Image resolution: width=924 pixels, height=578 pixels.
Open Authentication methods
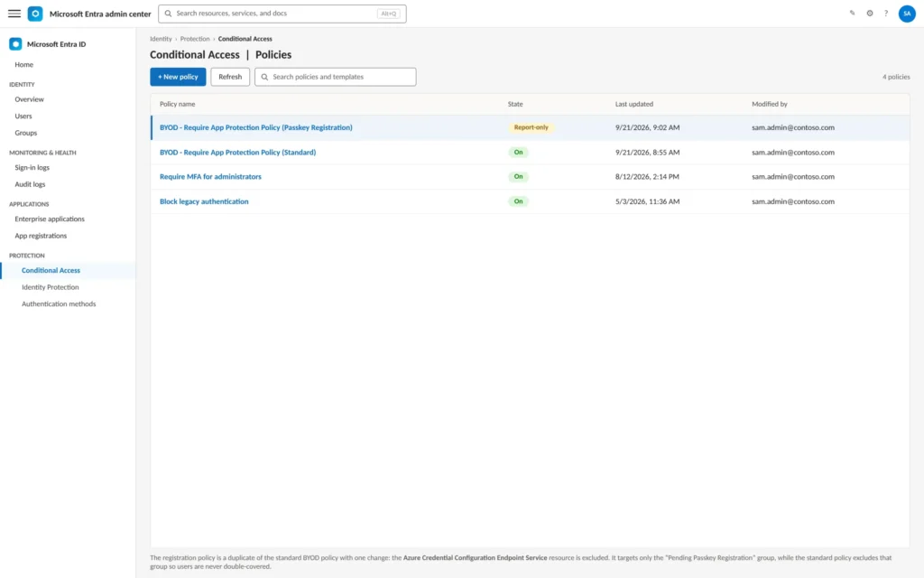tap(59, 303)
